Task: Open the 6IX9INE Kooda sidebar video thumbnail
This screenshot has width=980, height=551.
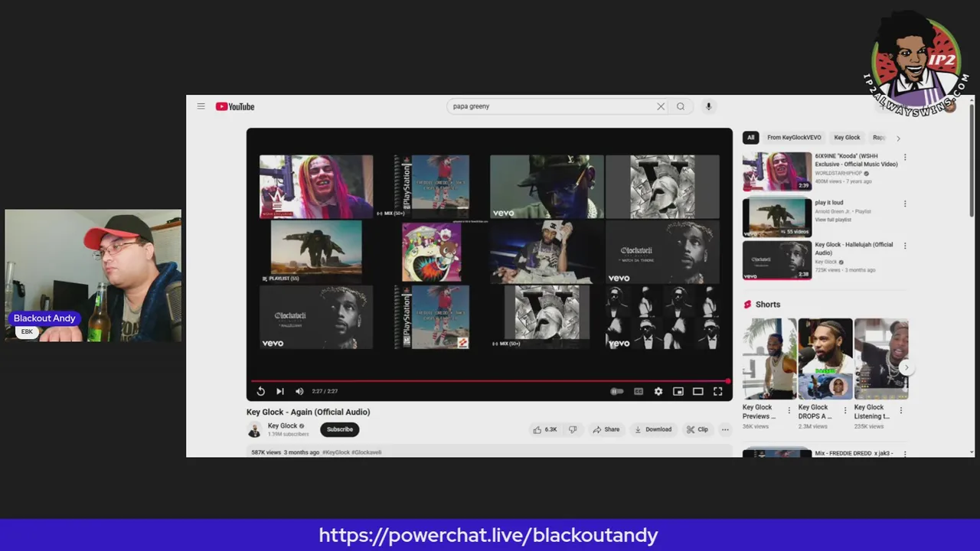Action: (x=777, y=171)
